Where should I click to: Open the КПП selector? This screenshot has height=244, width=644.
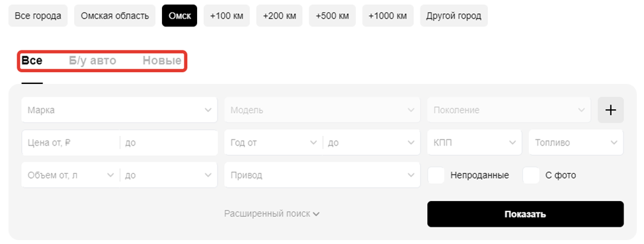click(474, 143)
